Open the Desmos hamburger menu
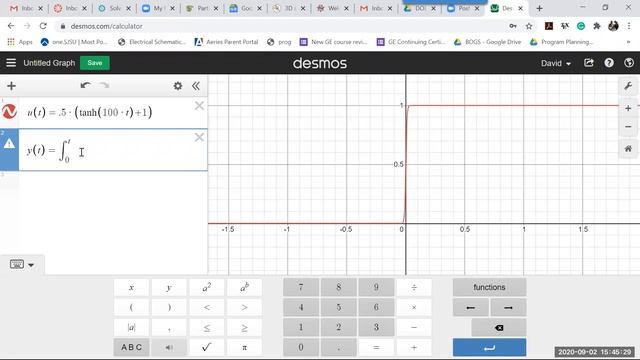640x360 pixels. (x=11, y=63)
